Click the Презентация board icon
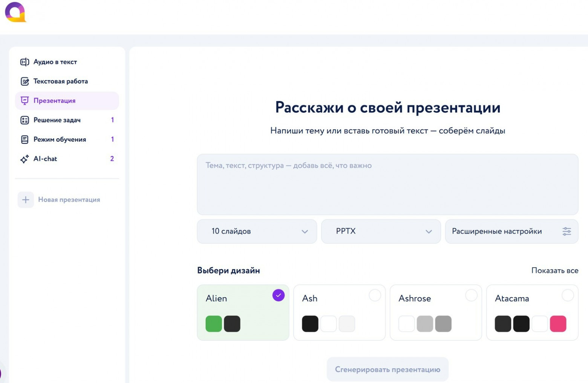Image resolution: width=588 pixels, height=383 pixels. coord(24,101)
